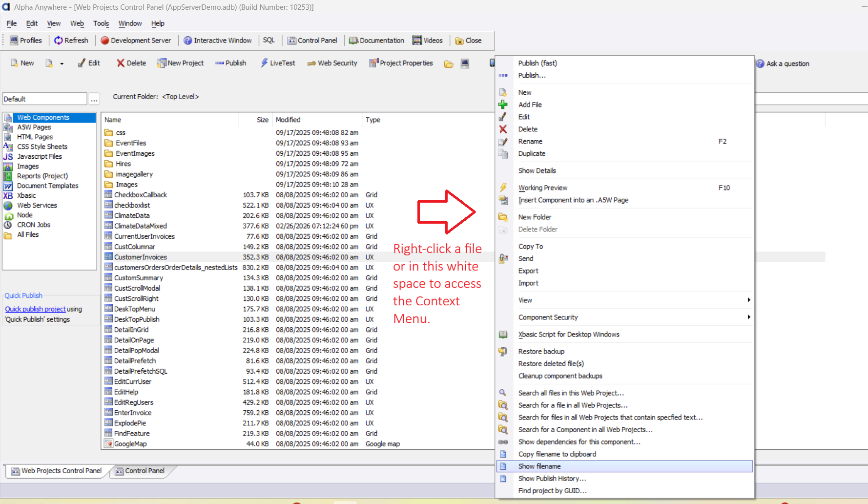868x504 pixels.
Task: Click the Edit pencil button
Action: tap(89, 63)
